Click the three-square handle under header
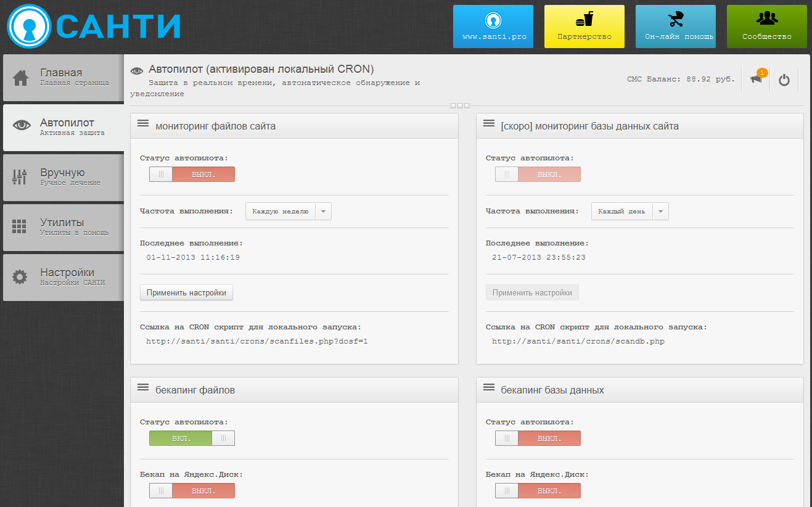This screenshot has width=812, height=507. [460, 105]
